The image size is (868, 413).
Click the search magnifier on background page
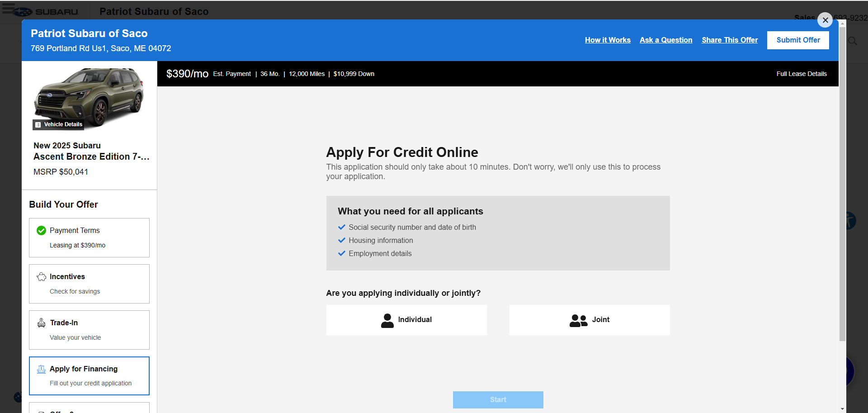click(853, 41)
